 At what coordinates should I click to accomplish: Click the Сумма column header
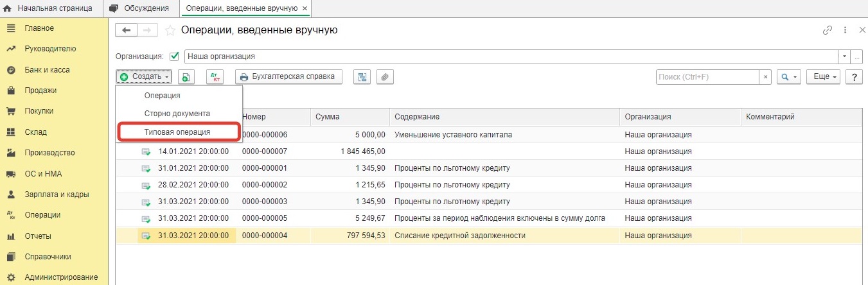click(x=328, y=117)
